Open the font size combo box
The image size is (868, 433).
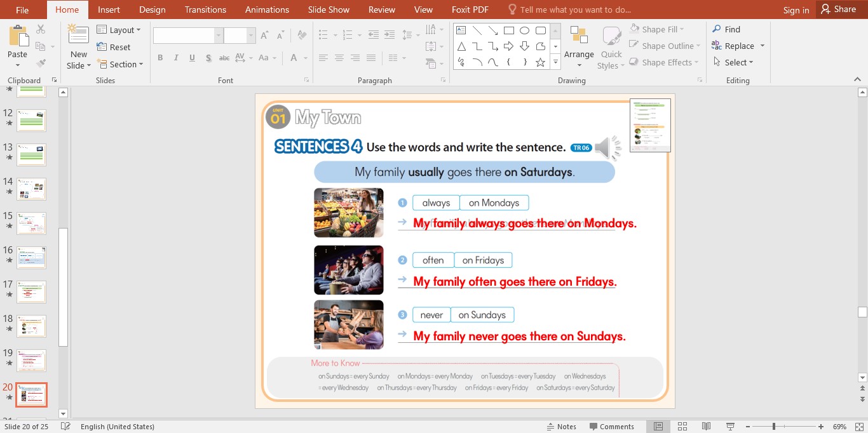click(x=240, y=36)
